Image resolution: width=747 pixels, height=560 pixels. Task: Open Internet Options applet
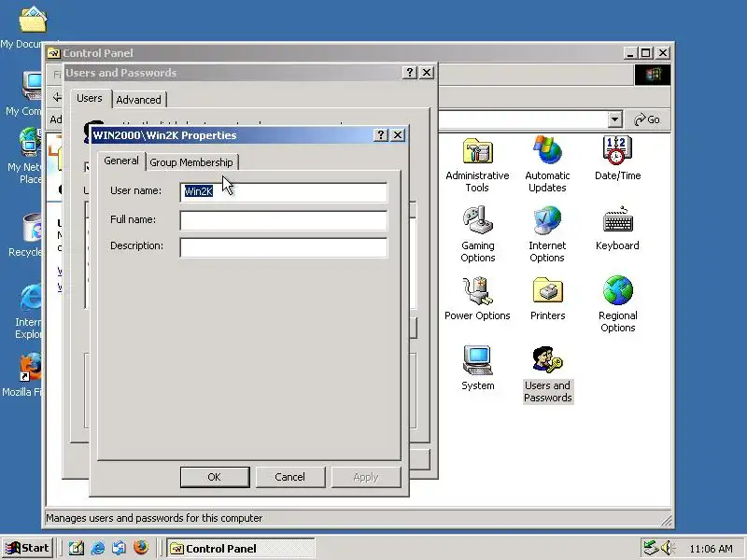pos(547,234)
